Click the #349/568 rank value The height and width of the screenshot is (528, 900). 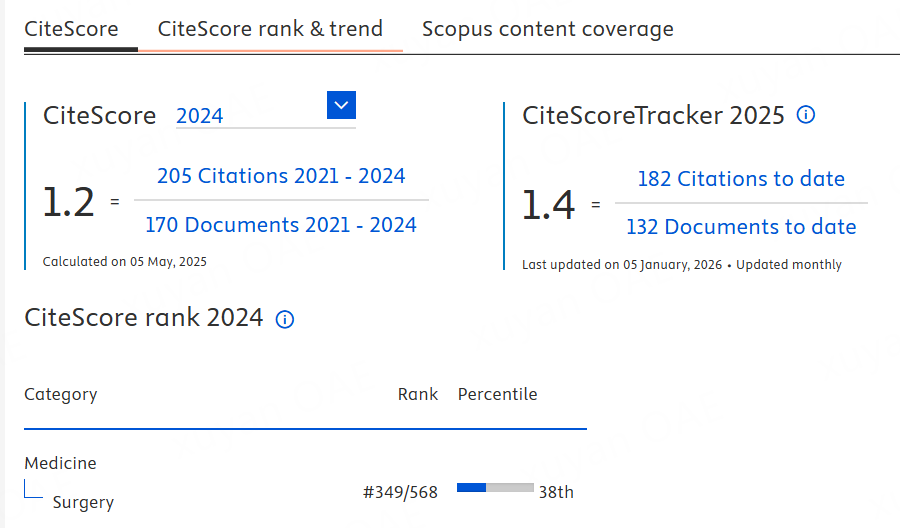click(x=400, y=492)
